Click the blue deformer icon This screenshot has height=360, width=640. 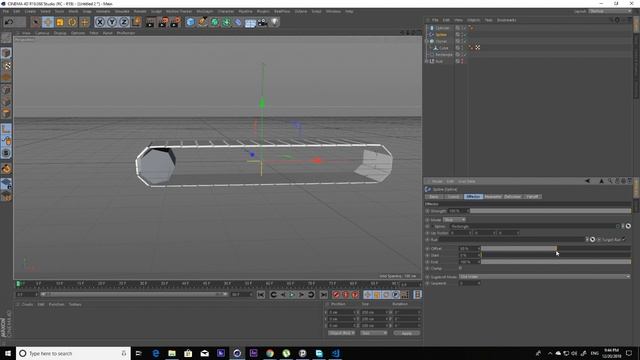pos(238,22)
